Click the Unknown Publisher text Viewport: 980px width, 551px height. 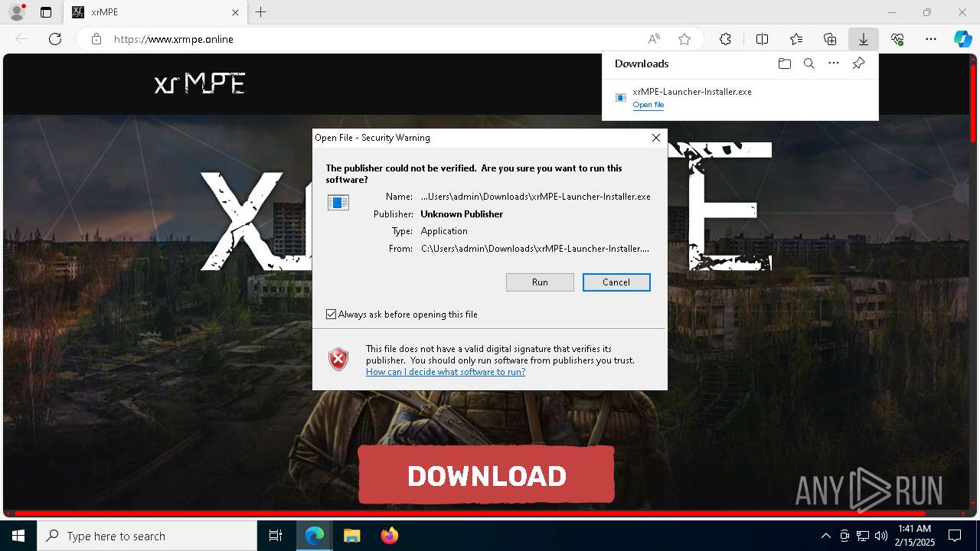[x=462, y=214]
